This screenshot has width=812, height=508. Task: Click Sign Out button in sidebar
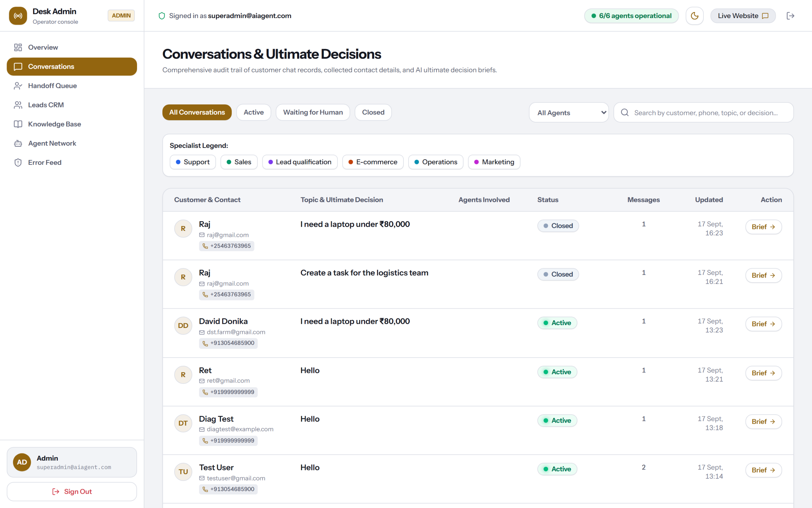point(72,491)
